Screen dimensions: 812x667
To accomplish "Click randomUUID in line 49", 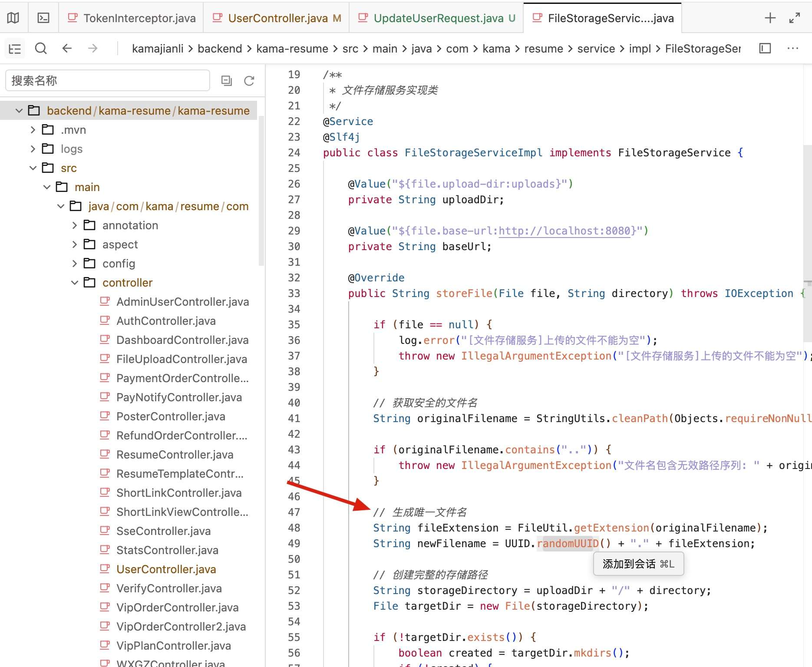I will [x=568, y=543].
